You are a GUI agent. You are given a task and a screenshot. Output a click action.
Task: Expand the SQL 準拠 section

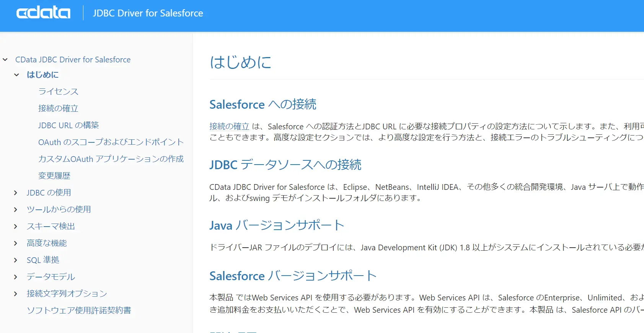[16, 260]
